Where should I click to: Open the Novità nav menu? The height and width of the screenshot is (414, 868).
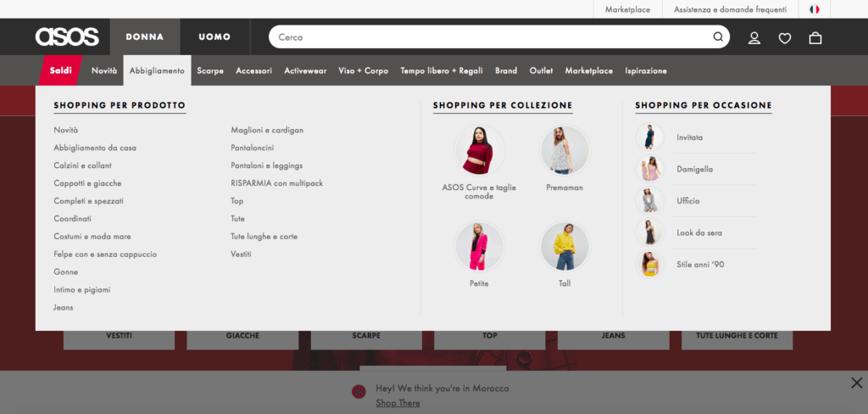coord(104,70)
